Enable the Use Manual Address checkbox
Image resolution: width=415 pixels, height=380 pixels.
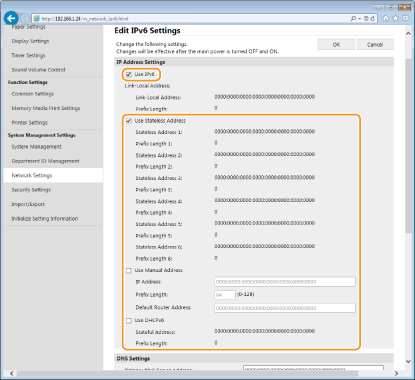tap(129, 270)
